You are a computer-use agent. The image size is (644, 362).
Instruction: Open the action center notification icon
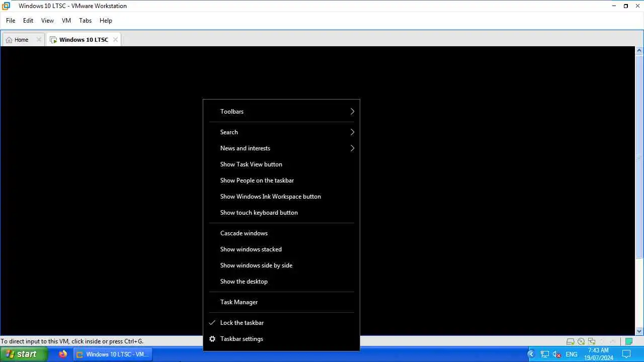point(626,354)
